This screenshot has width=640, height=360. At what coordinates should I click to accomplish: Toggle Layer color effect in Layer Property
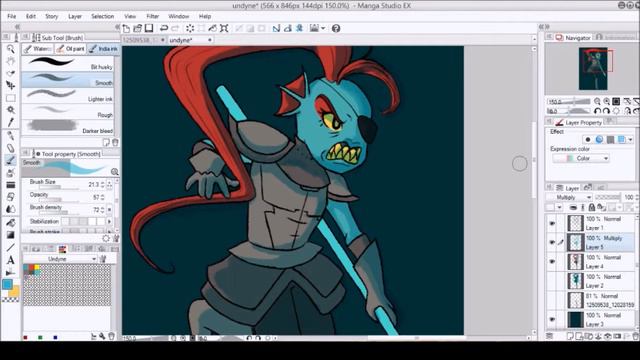(x=622, y=140)
